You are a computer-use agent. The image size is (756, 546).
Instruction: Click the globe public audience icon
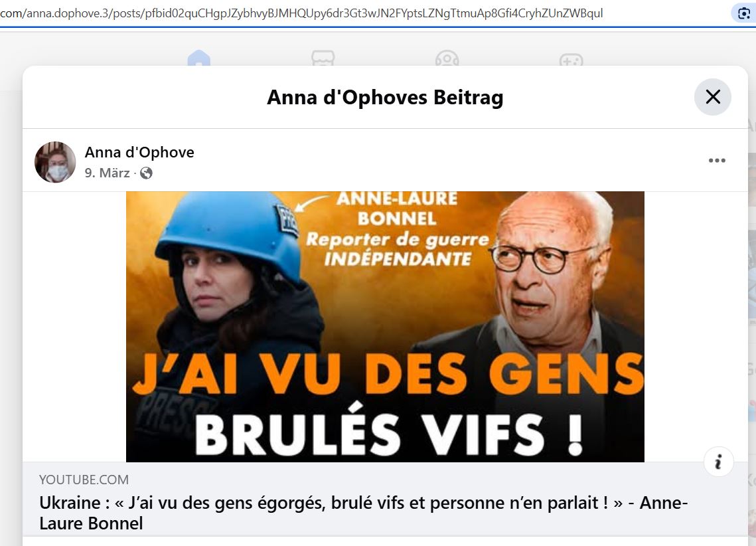coord(146,173)
